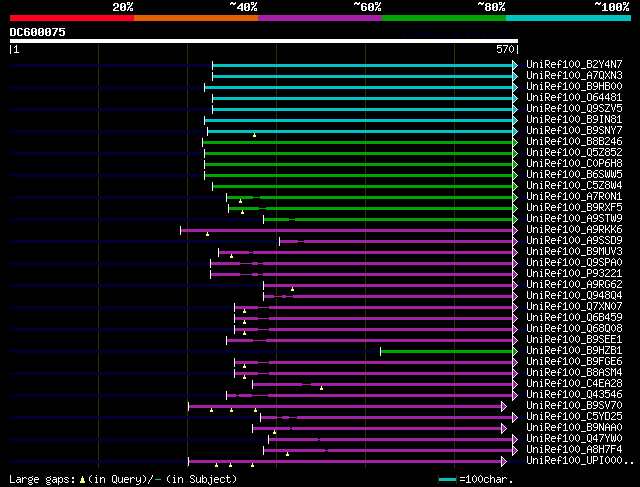Click the yellow gap marker under C4EA28 bar

(321, 389)
